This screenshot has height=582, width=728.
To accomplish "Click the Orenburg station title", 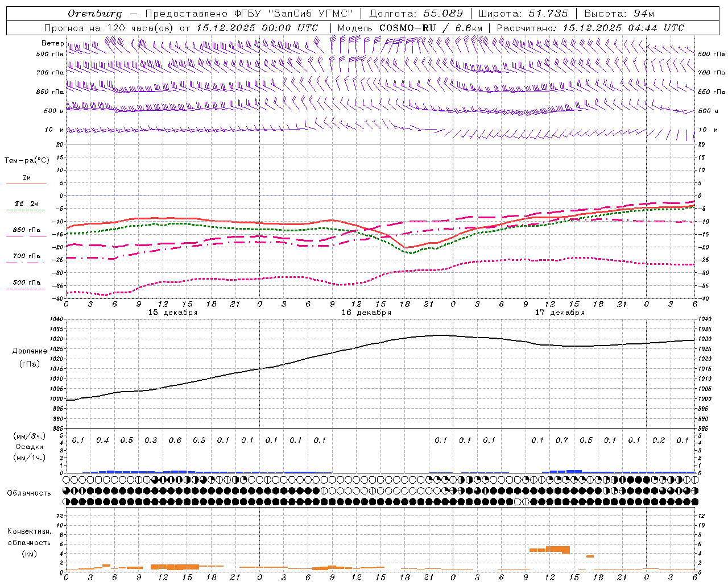I will [x=94, y=14].
